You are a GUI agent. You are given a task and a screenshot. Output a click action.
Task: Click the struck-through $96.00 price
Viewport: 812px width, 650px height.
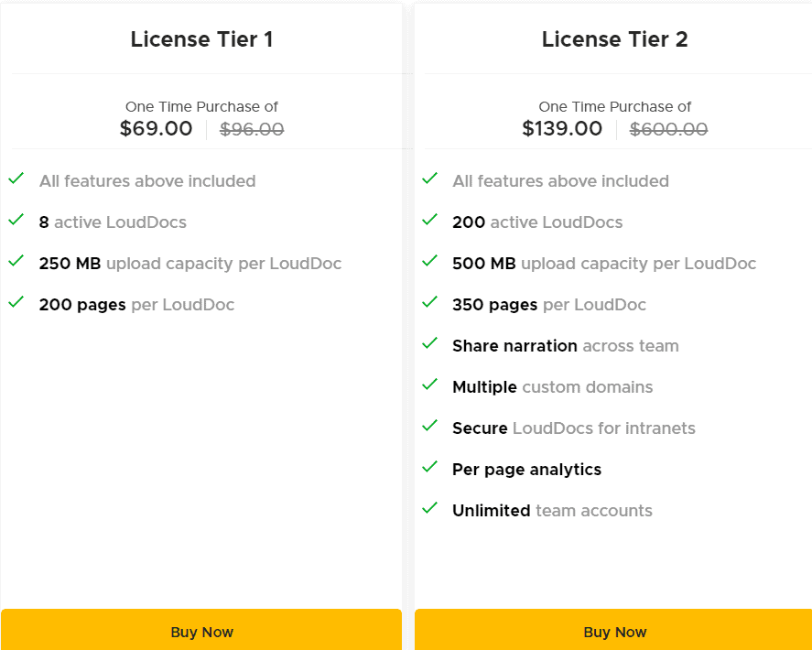[251, 129]
